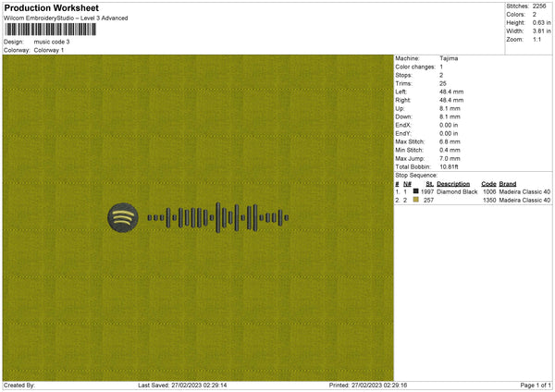Click the Stitches value 2256
This screenshot has width=555, height=392.
(x=539, y=6)
